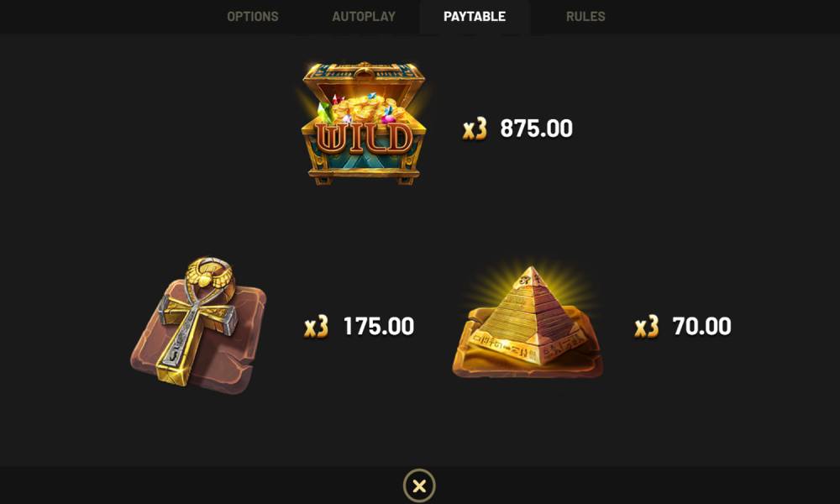Click the WILD lettering on the chest
Image resolution: width=840 pixels, height=504 pixels.
point(364,139)
